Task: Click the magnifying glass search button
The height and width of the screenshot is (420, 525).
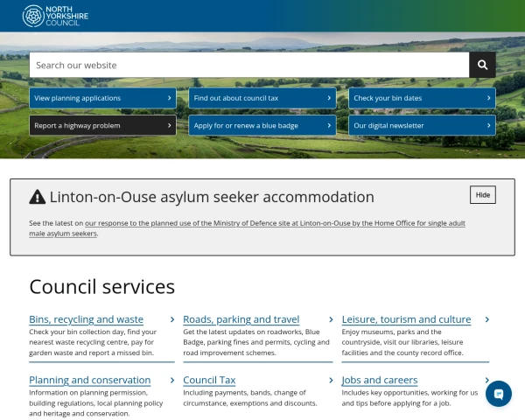Action: click(x=482, y=65)
